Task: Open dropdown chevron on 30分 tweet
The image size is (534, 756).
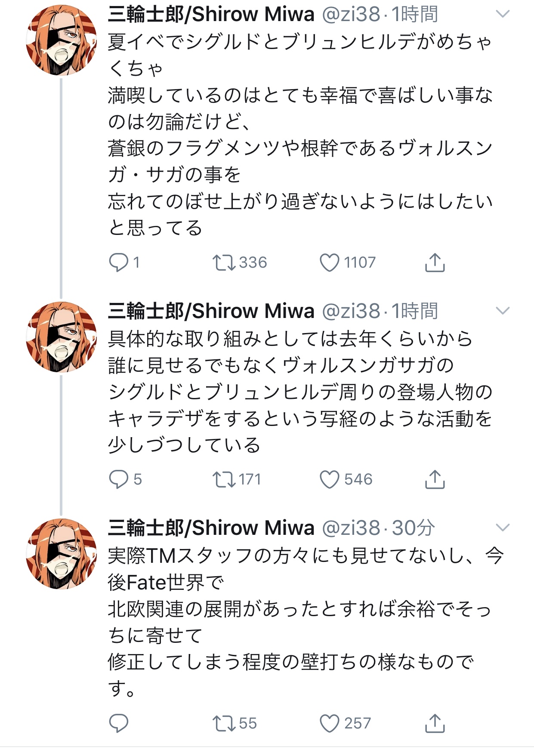Action: (503, 528)
